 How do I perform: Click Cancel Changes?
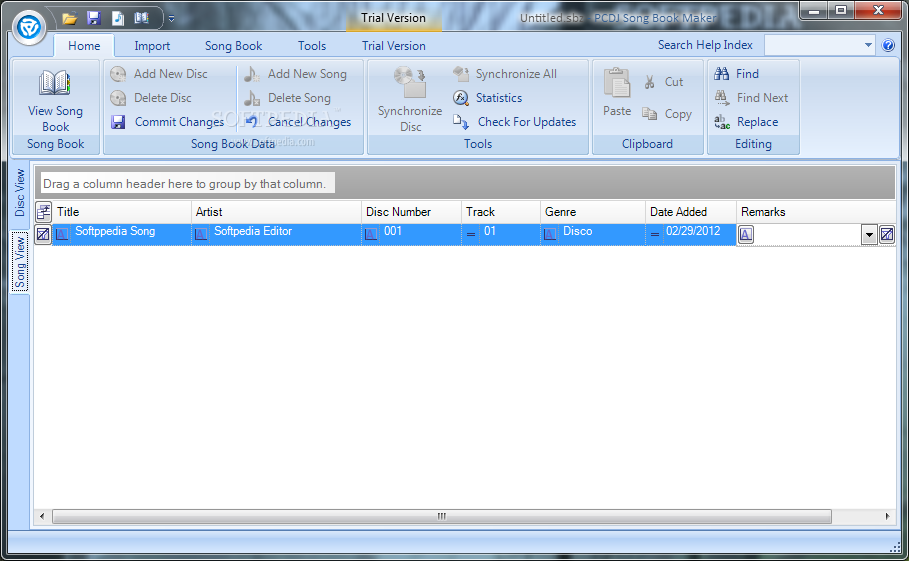(x=298, y=122)
